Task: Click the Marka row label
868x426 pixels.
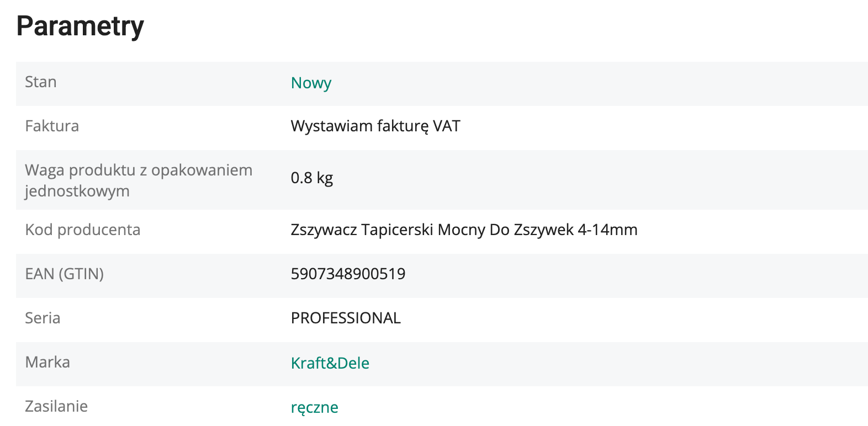Action: point(47,362)
